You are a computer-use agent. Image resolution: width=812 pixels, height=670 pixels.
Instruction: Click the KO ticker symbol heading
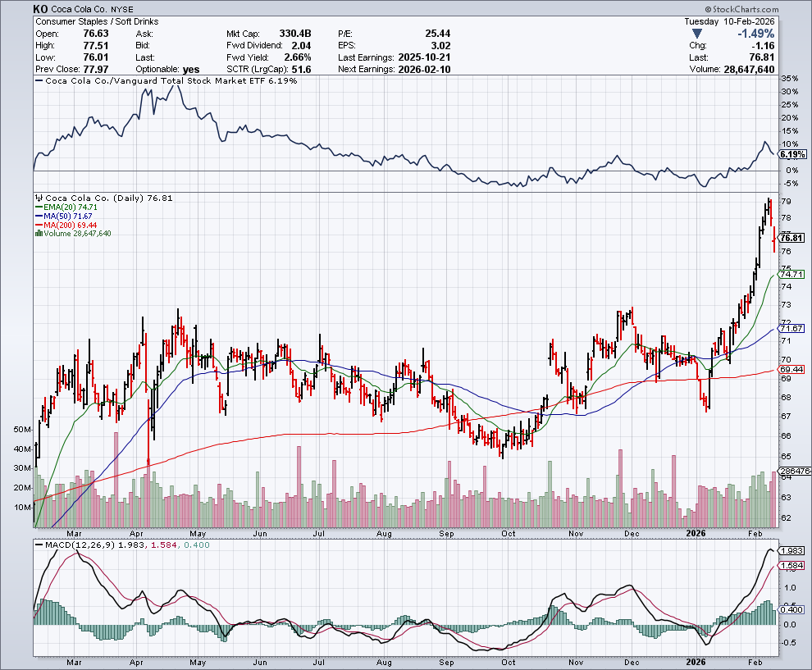[x=40, y=9]
